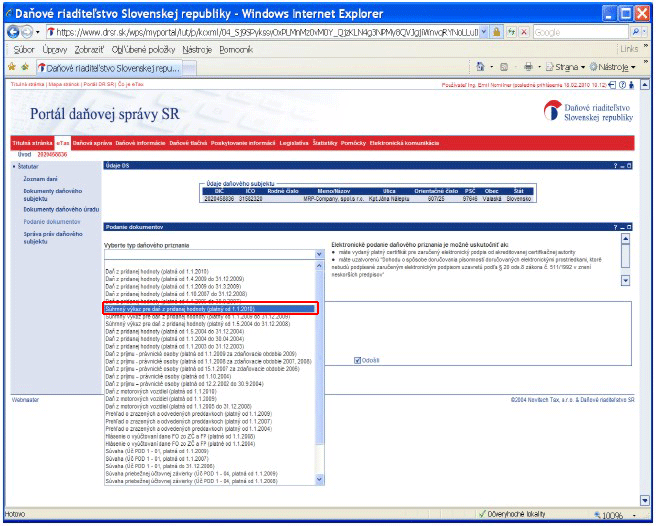
Task: Open the Strana menu dropdown
Action: (565, 67)
